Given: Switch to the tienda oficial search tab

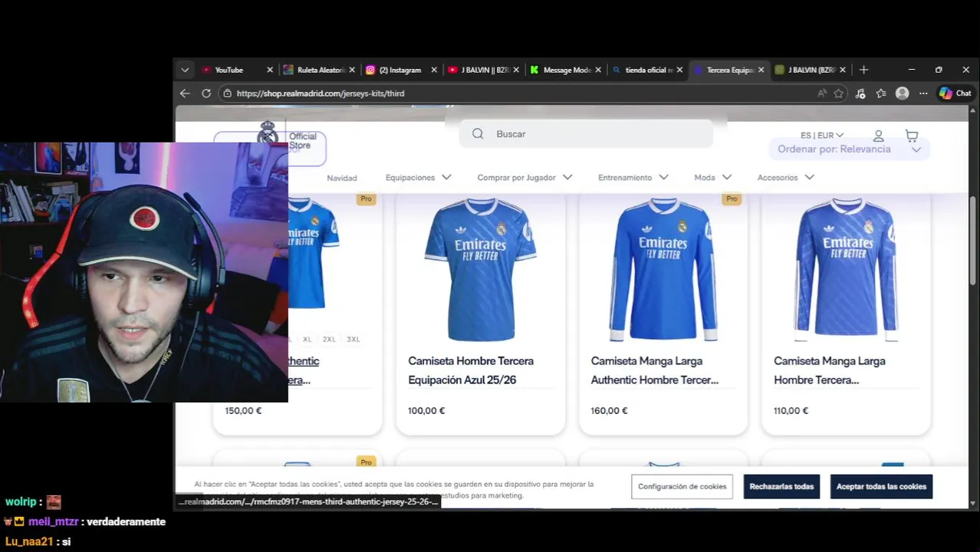Looking at the screenshot, I should click(x=649, y=70).
